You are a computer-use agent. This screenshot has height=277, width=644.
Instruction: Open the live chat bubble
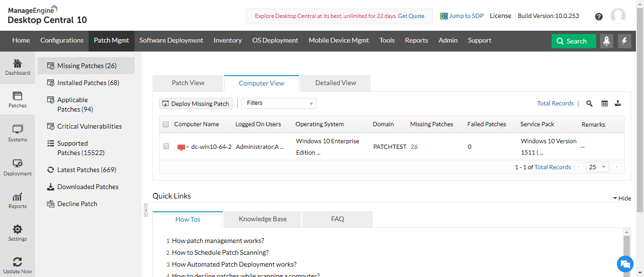(625, 264)
